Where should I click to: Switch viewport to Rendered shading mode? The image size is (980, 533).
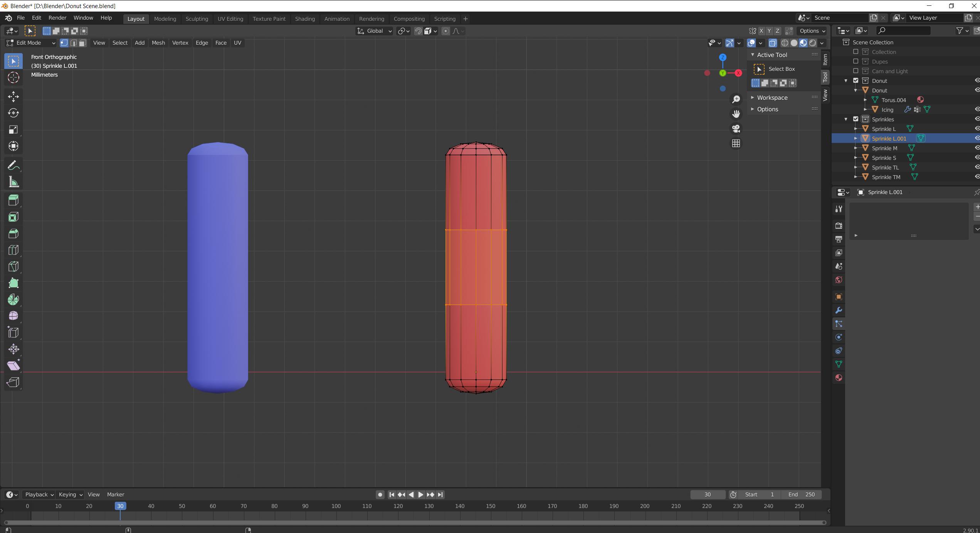812,43
